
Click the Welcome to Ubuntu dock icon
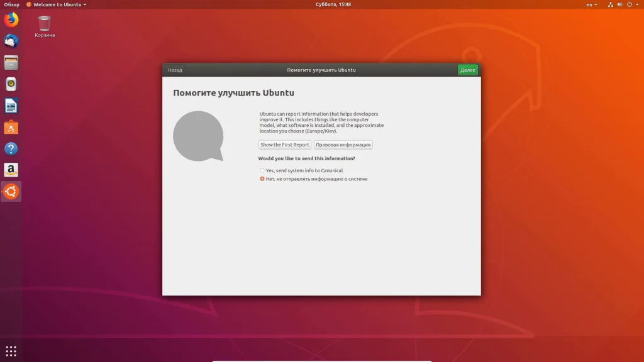[x=11, y=191]
